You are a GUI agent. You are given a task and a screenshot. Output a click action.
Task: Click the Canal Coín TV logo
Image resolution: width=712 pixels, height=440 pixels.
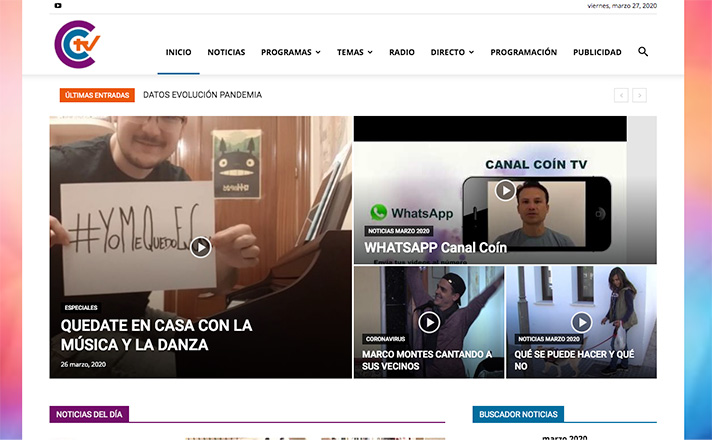pos(78,46)
